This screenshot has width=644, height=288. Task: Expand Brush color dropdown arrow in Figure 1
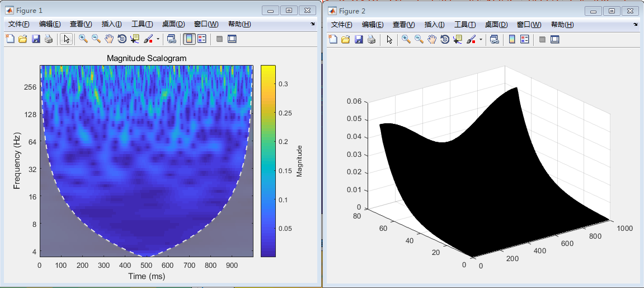tap(158, 40)
